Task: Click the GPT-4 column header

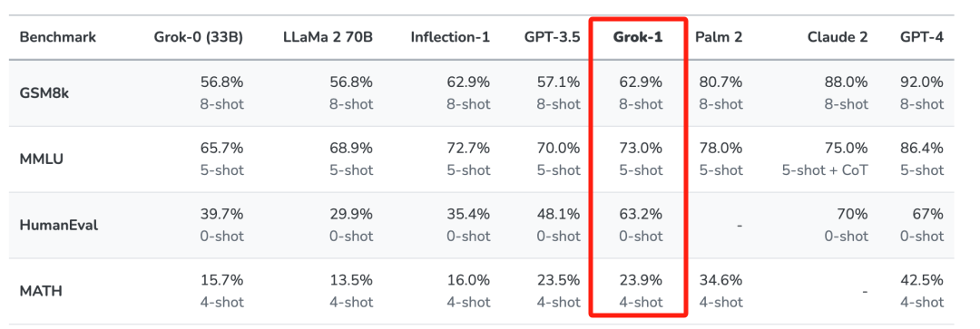Action: (x=922, y=37)
